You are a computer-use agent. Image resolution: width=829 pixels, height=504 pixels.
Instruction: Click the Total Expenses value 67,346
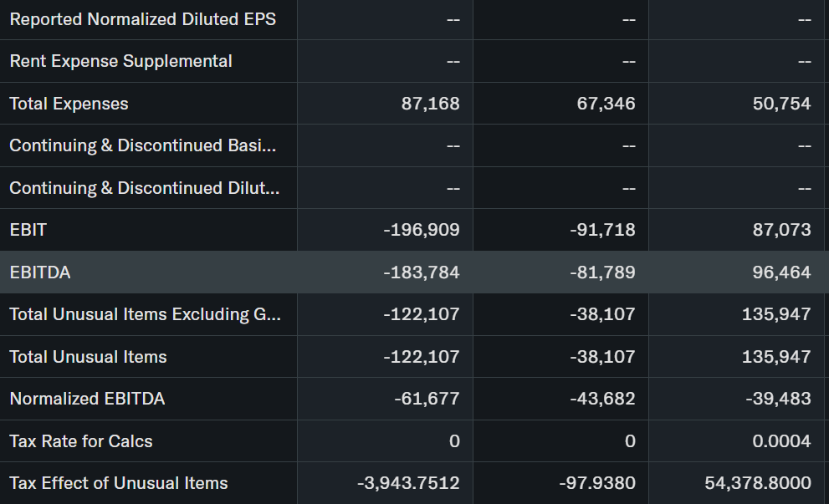[606, 104]
